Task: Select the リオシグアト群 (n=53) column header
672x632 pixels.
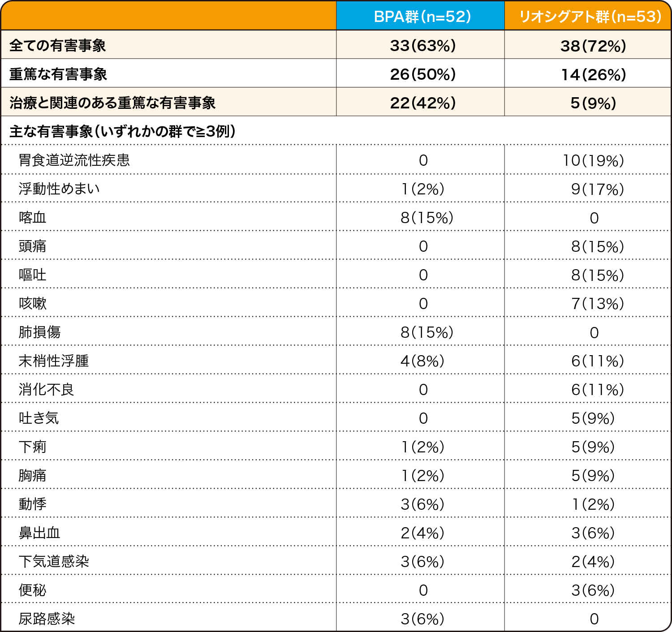Action: tap(588, 16)
